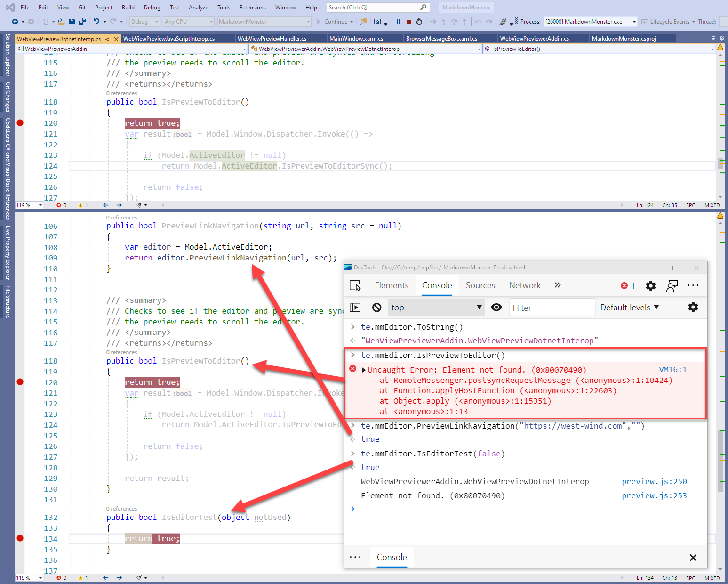Expand the Uncaught Error stack trace triangle
The image size is (728, 584).
tap(364, 370)
